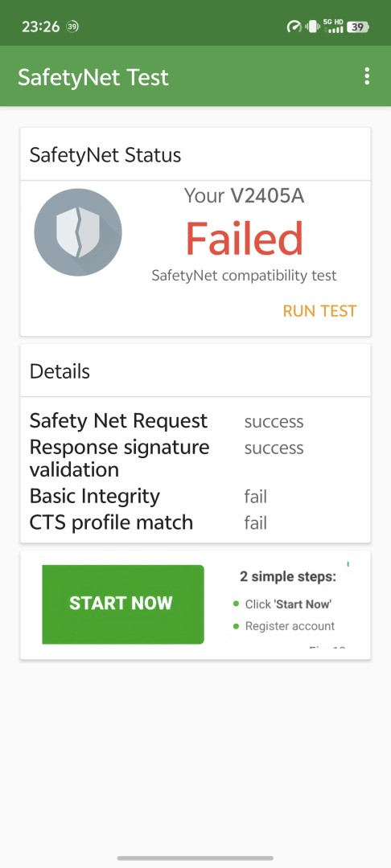Tap the 5G HD signal strength icon
Image resolution: width=391 pixels, height=868 pixels.
[x=333, y=26]
